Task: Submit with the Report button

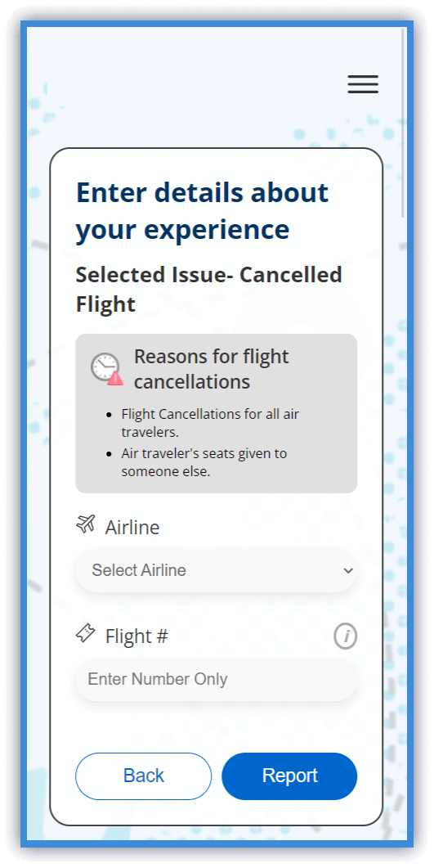Action: coord(289,776)
